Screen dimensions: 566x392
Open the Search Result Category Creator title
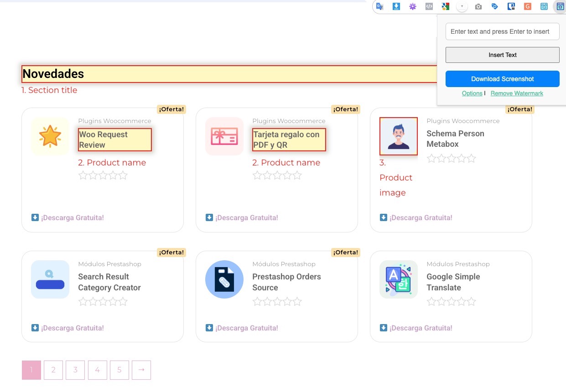[x=109, y=282]
